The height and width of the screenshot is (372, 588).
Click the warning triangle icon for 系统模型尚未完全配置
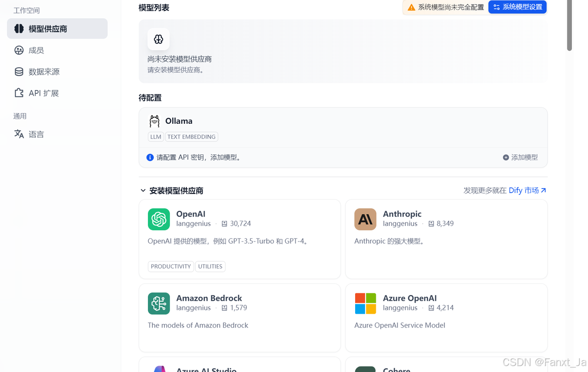coord(412,7)
